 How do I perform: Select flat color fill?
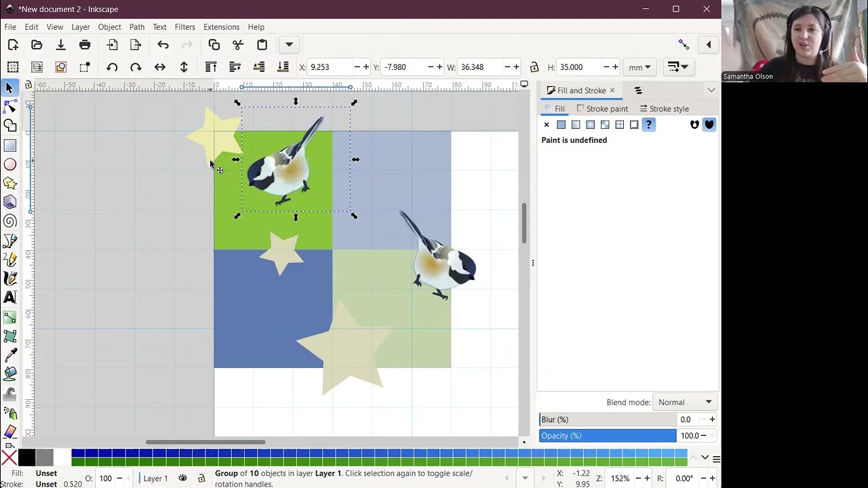[561, 125]
